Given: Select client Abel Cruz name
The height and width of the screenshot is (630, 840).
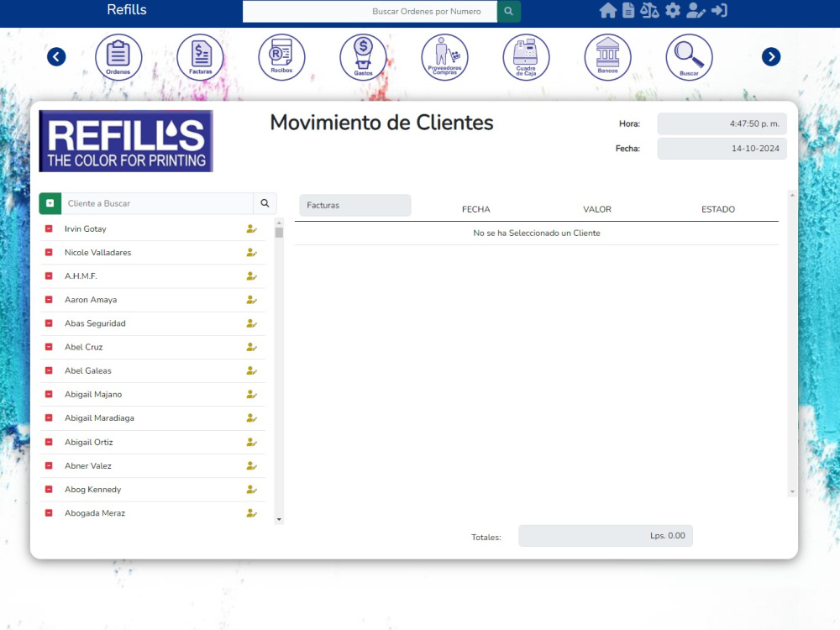Looking at the screenshot, I should coord(83,347).
